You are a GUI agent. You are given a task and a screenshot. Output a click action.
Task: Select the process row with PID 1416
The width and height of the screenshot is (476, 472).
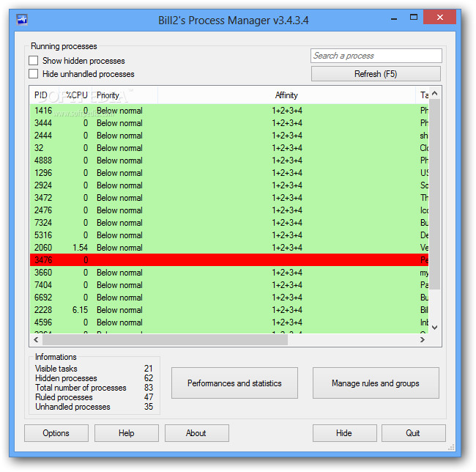pyautogui.click(x=229, y=111)
